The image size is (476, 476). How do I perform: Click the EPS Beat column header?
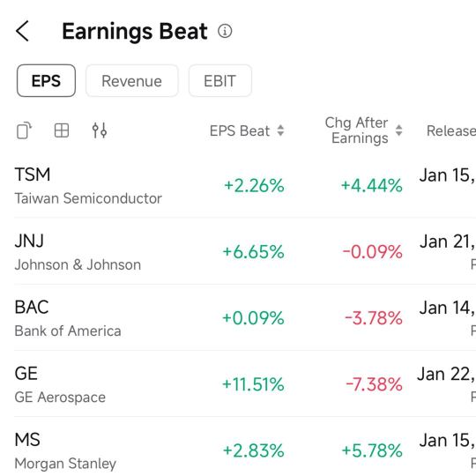(240, 130)
